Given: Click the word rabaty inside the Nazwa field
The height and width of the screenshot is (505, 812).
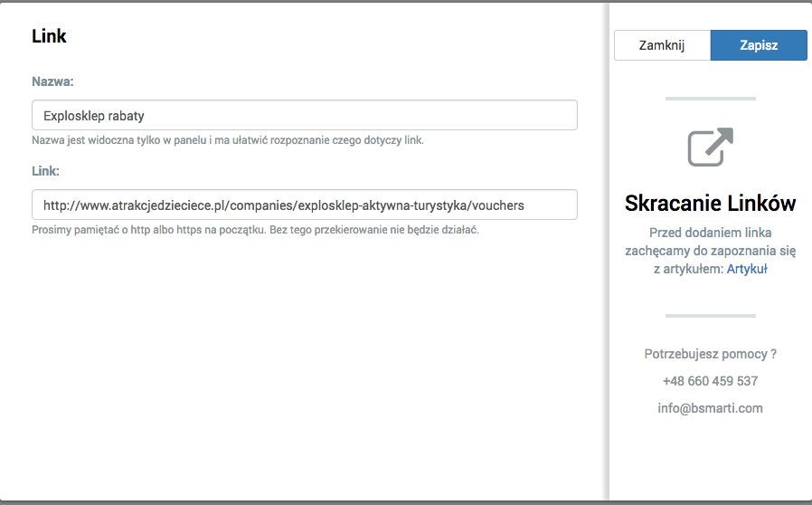Looking at the screenshot, I should pyautogui.click(x=126, y=116).
